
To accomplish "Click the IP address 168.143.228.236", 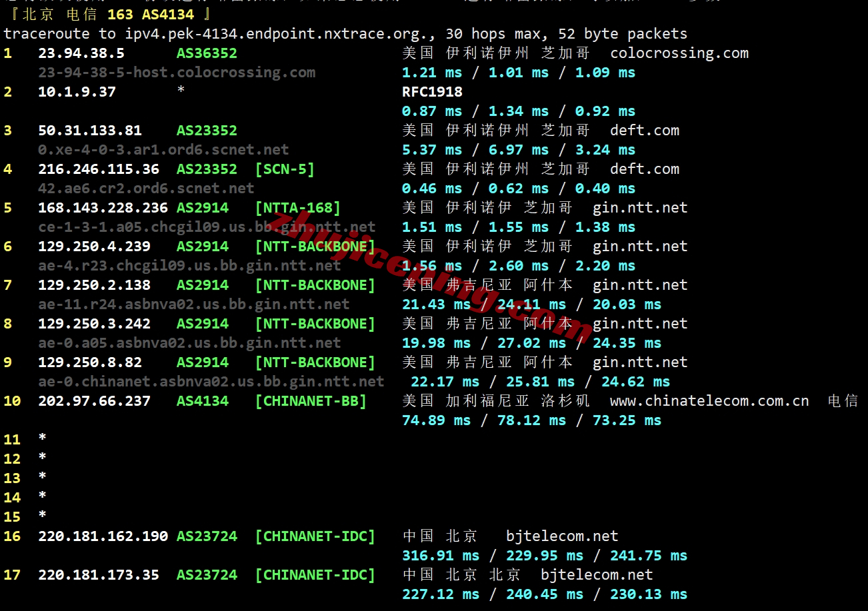I will coord(103,208).
